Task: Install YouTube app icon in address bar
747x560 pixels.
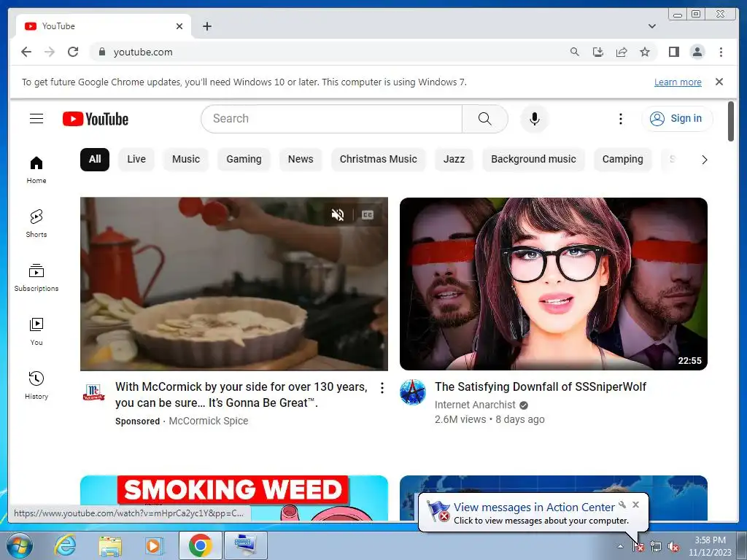Action: pos(598,52)
